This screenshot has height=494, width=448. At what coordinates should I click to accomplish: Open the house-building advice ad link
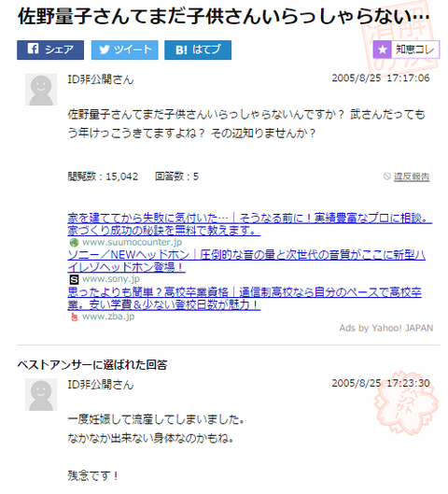pyautogui.click(x=249, y=224)
